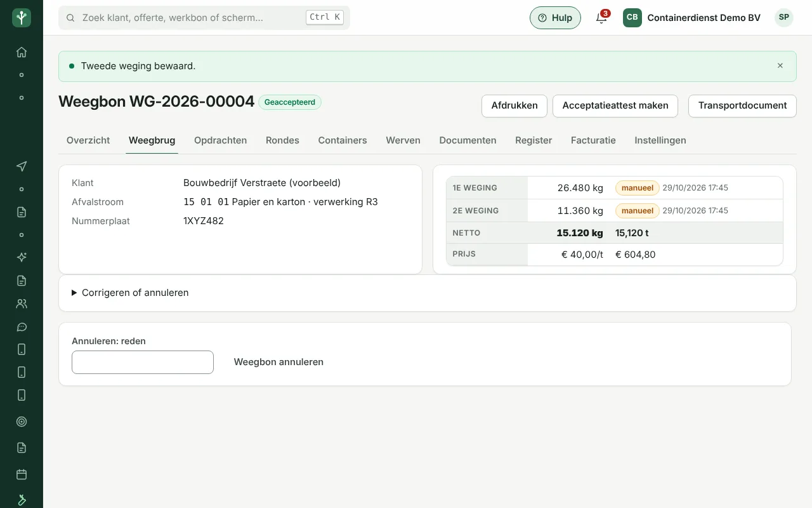Switch to the Register tab
812x508 pixels.
[x=534, y=140]
